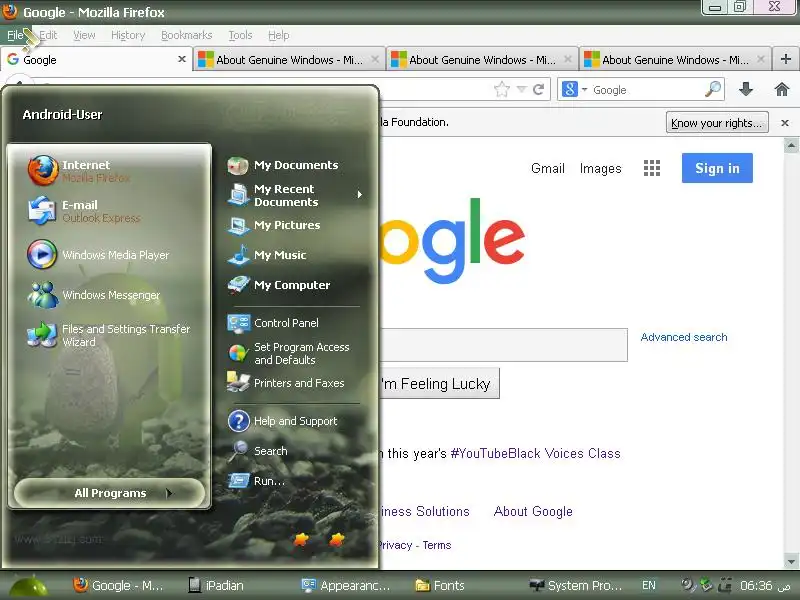
Task: Click the Android Start button
Action: [x=28, y=586]
